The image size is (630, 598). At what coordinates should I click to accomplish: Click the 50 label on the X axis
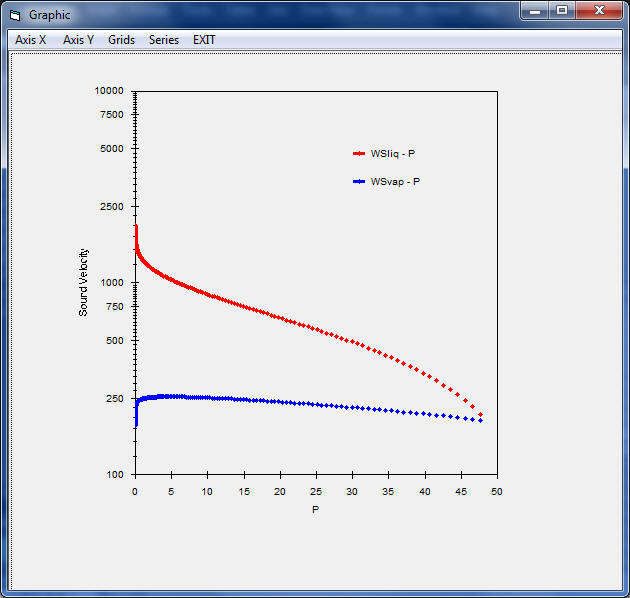click(497, 492)
